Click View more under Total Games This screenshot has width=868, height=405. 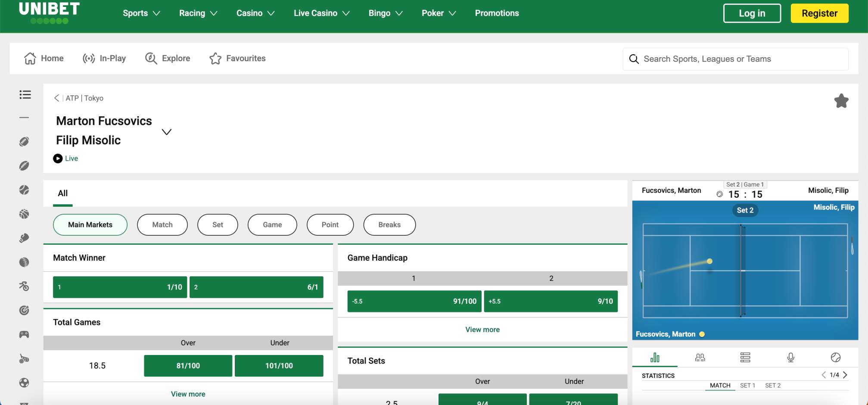(188, 394)
